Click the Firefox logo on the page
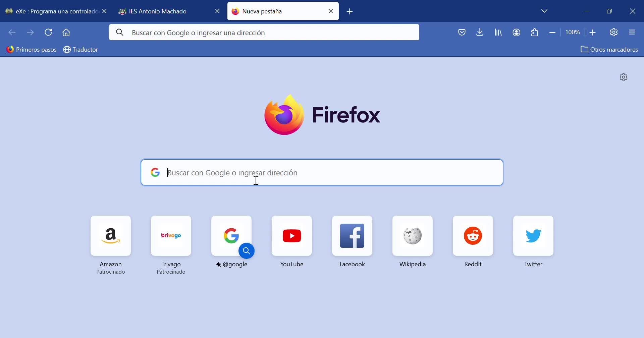 pos(322,115)
